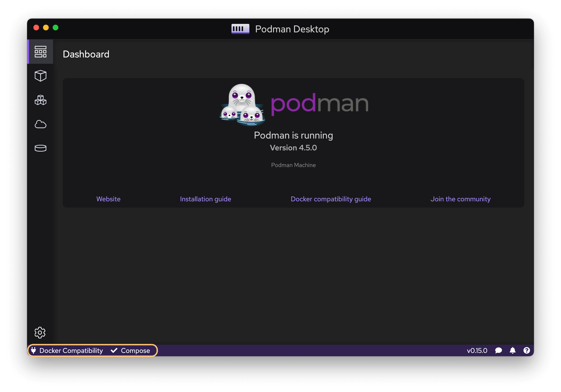Click the Podman seals logo
The image size is (561, 392).
[242, 105]
